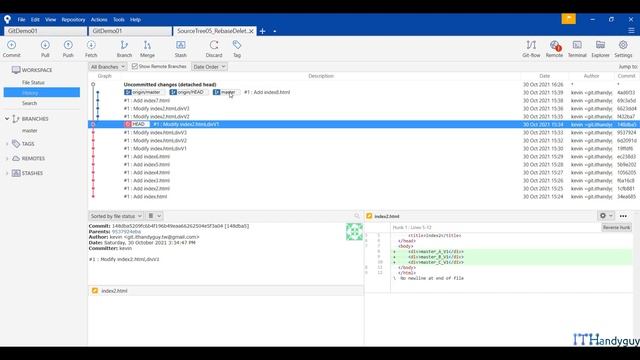640x360 pixels.
Task: Click the Author column header
Action: point(591,76)
